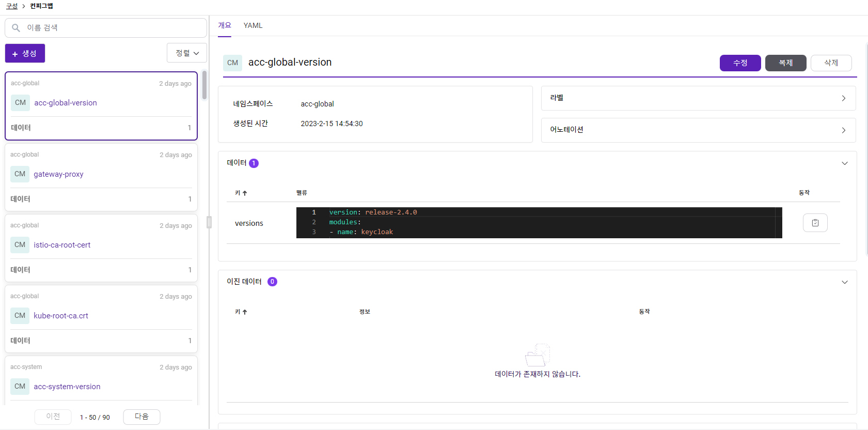Switch to the YAML tab
Image resolution: width=868 pixels, height=430 pixels.
(253, 25)
